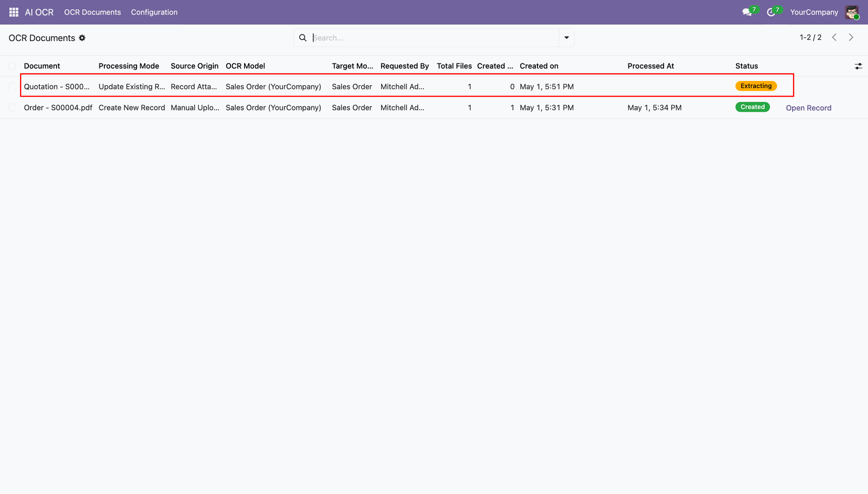Click the May 1, 5:31 PM cell
Viewport: 868px width, 494px height.
coord(547,108)
